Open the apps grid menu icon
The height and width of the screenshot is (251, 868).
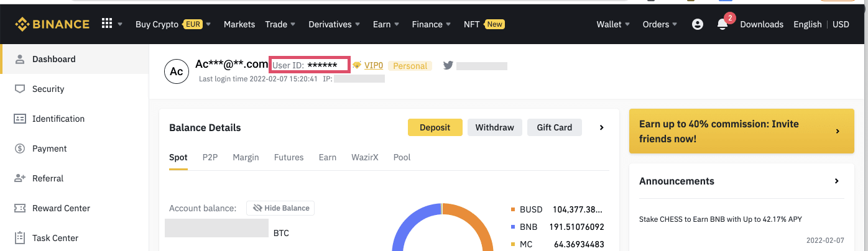click(x=107, y=24)
